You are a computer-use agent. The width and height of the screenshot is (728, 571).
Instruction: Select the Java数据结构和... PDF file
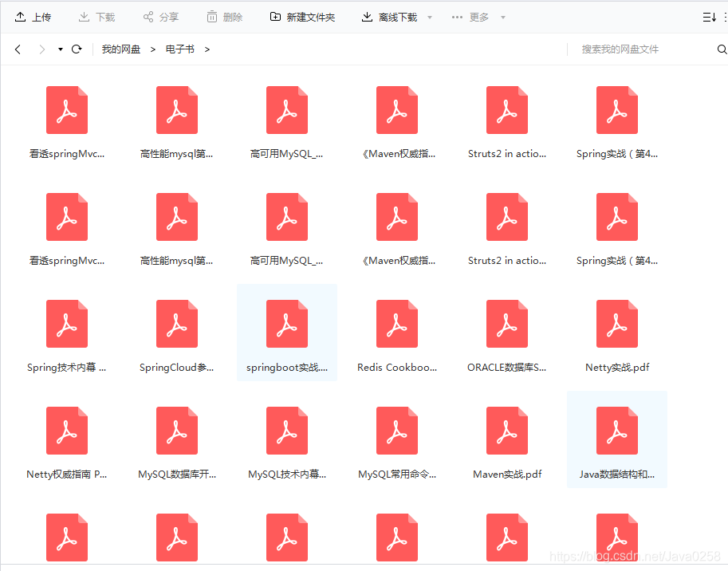[x=617, y=439]
